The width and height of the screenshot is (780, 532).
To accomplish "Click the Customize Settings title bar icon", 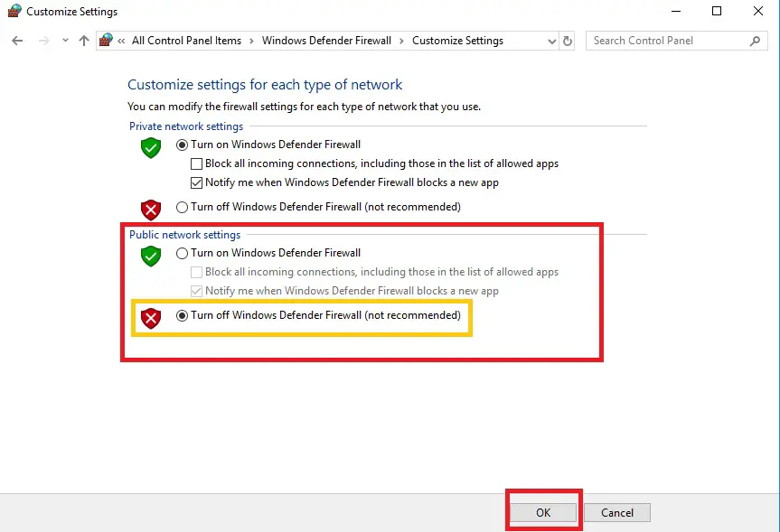I will tap(14, 11).
